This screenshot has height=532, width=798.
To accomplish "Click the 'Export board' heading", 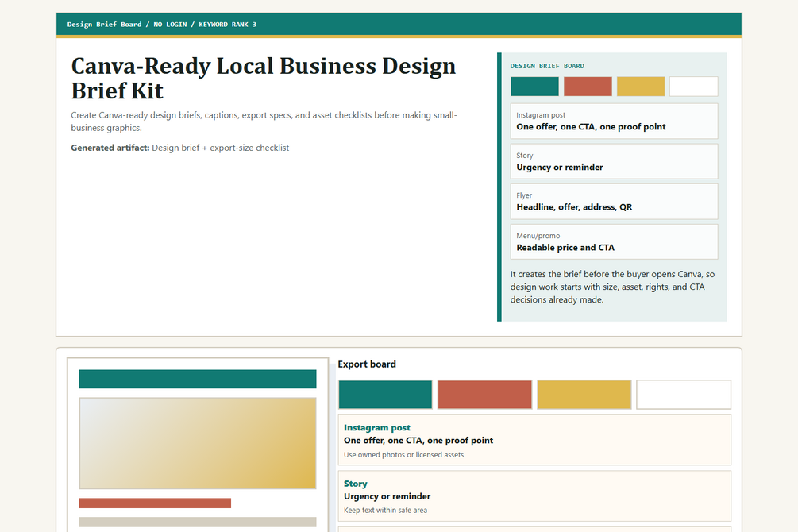I will tap(366, 364).
